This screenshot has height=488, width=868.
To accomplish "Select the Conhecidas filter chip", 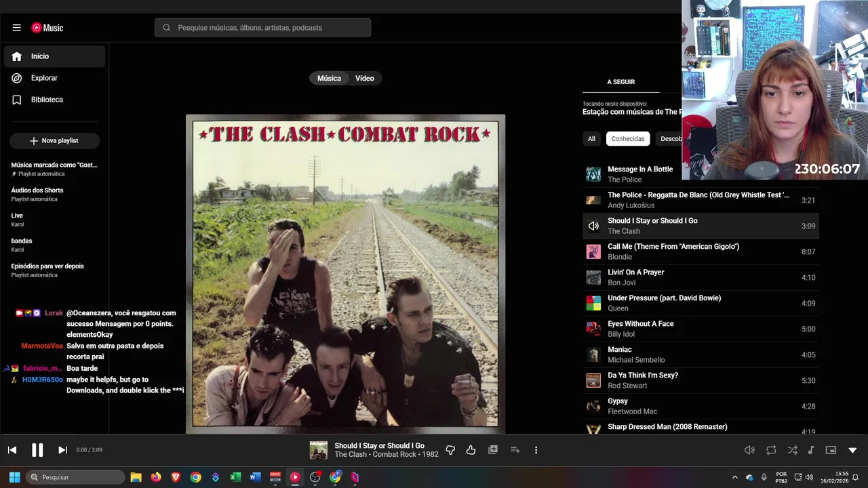I will [x=628, y=139].
